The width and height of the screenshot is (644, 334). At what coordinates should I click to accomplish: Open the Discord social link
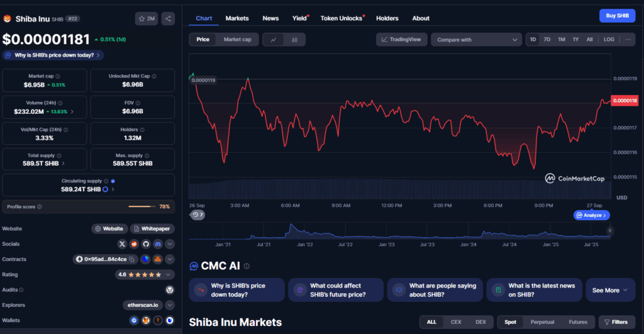[x=158, y=244]
